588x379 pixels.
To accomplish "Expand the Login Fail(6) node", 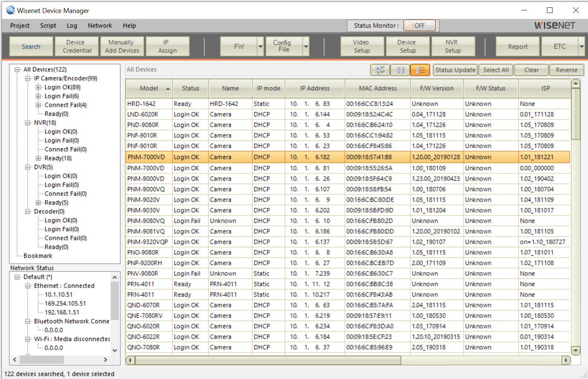I will pyautogui.click(x=38, y=96).
